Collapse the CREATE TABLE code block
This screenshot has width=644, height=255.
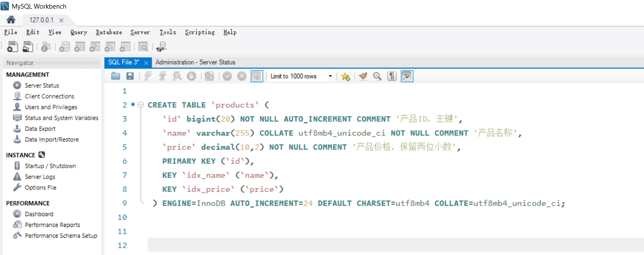tap(140, 105)
